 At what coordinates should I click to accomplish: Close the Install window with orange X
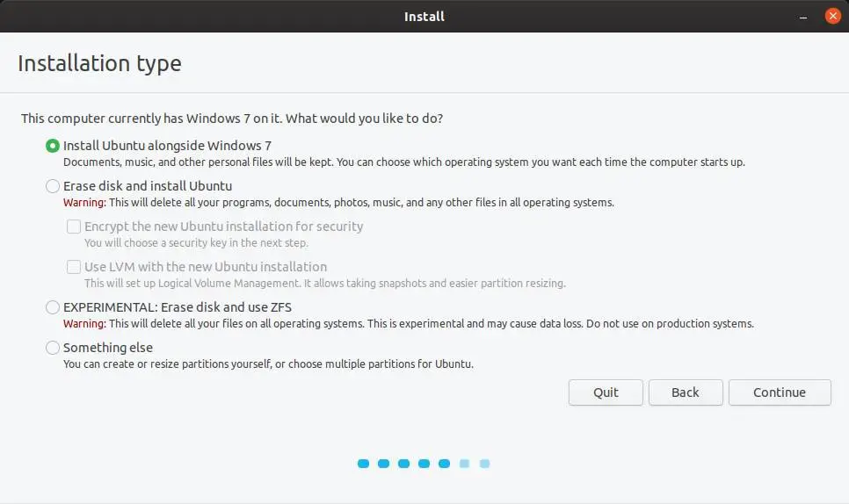tap(831, 16)
